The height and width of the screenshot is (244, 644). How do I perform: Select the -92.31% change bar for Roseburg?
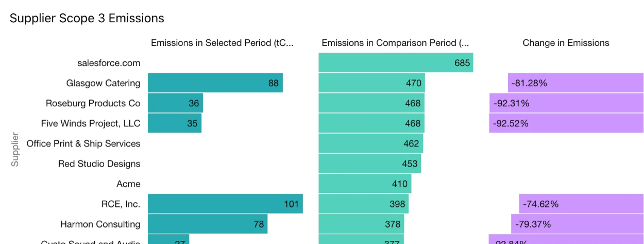(x=566, y=103)
